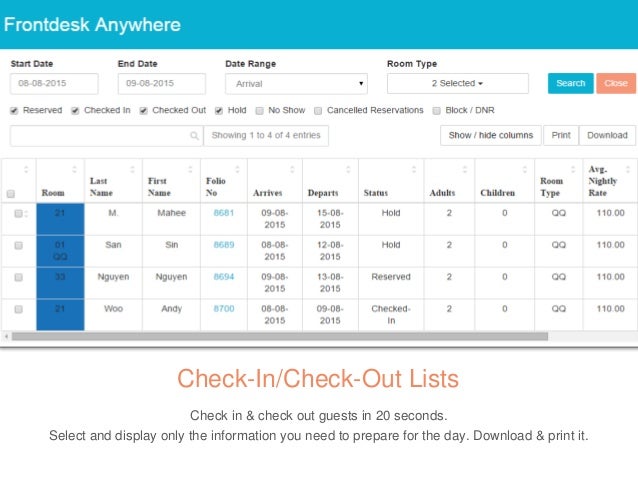This screenshot has width=638, height=479.
Task: Click the horizontal scrollbar left arrow
Action: tap(6, 336)
